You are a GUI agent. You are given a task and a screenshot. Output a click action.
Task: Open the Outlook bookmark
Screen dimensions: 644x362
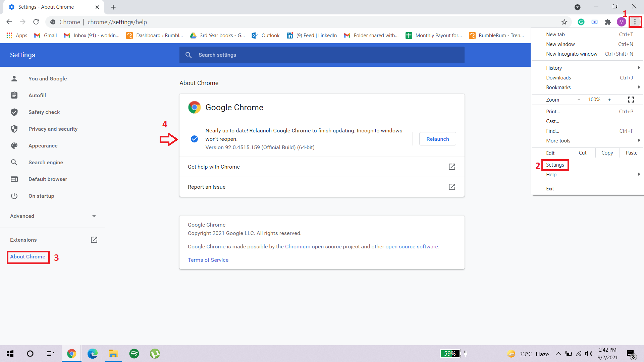tap(266, 36)
